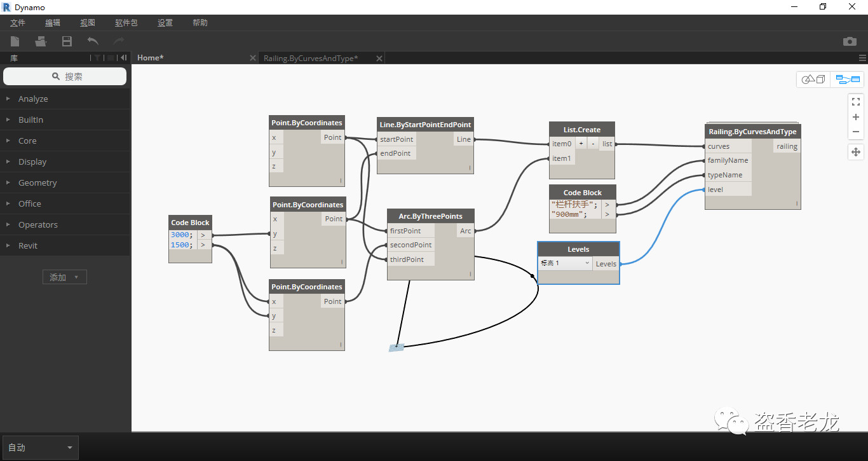Switch to graph view navigation
868x461 pixels.
click(848, 79)
